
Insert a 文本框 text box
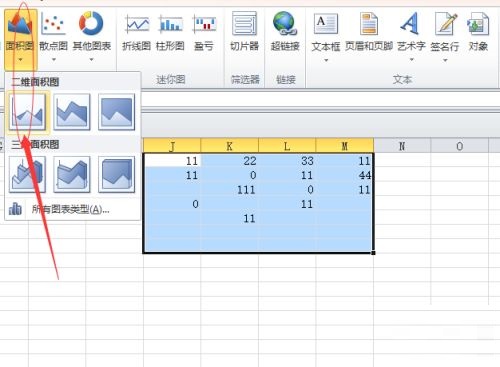coord(326,32)
